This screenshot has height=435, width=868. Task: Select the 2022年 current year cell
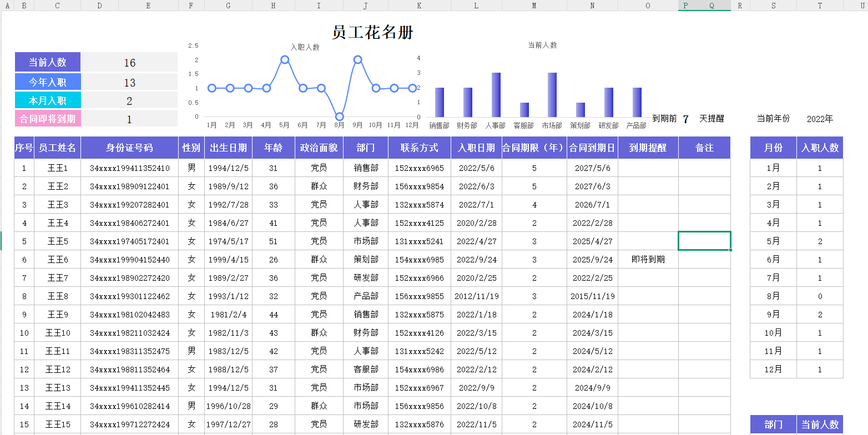tap(820, 118)
